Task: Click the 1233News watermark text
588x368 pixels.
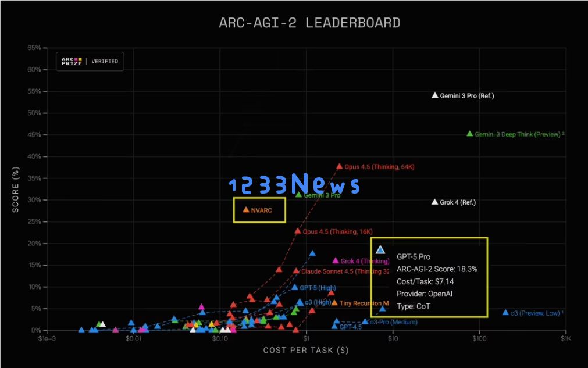Action: pyautogui.click(x=294, y=185)
